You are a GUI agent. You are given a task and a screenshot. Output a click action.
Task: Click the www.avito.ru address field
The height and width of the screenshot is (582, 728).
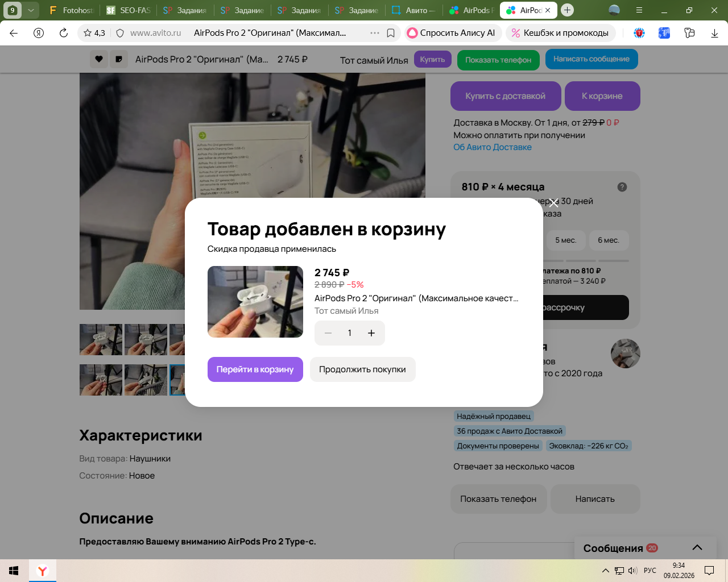(156, 33)
